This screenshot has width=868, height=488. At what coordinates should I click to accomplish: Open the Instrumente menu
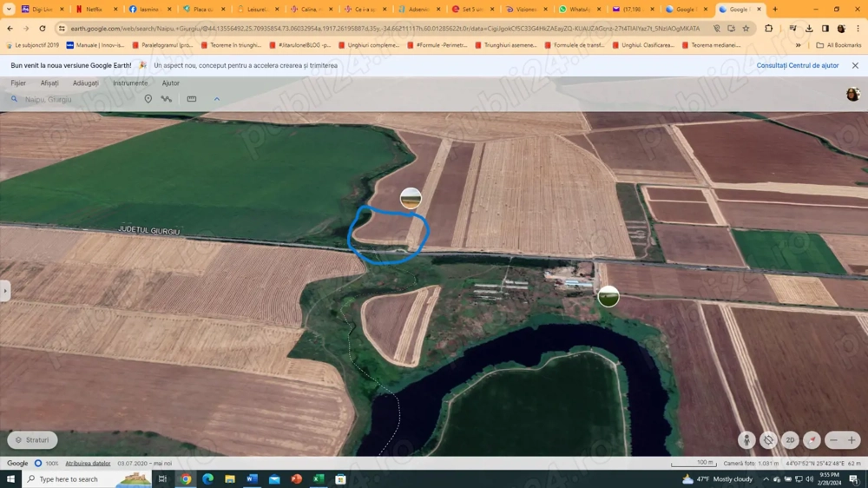point(130,83)
